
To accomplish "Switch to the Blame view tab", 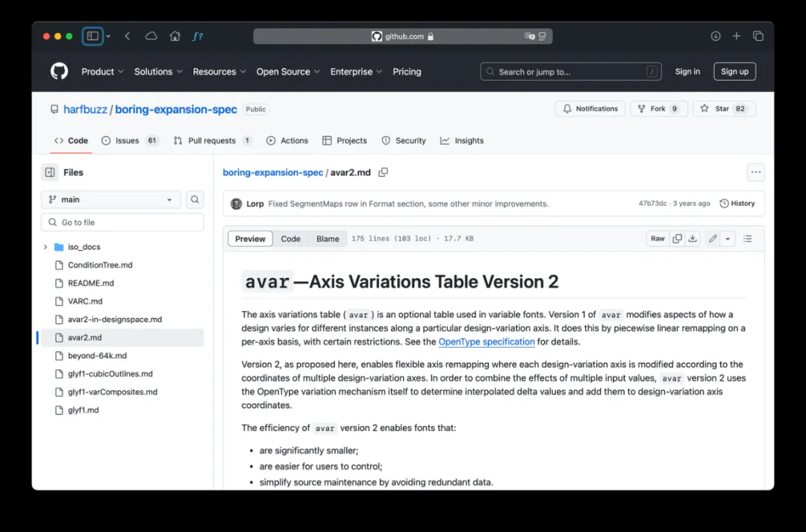I will [x=328, y=239].
